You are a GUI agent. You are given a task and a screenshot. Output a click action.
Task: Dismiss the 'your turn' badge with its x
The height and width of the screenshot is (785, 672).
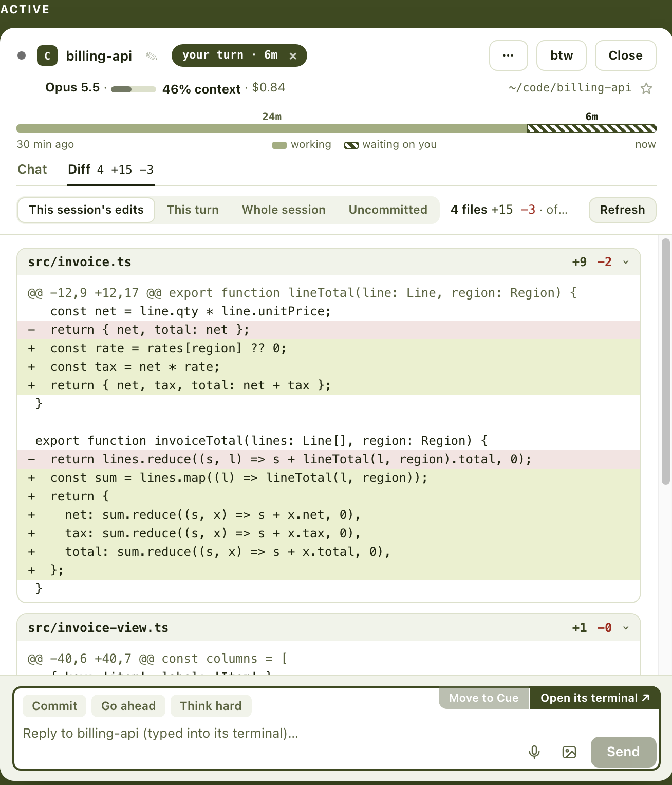click(293, 56)
